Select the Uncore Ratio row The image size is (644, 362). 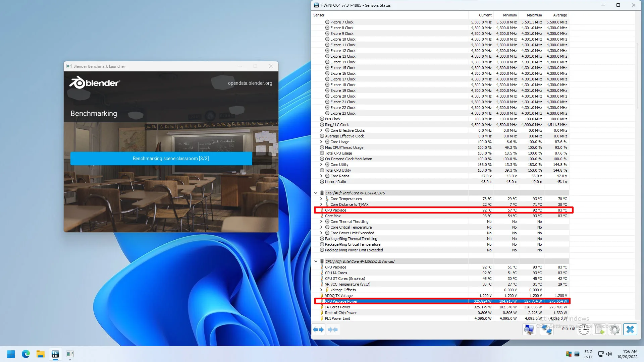click(440, 182)
